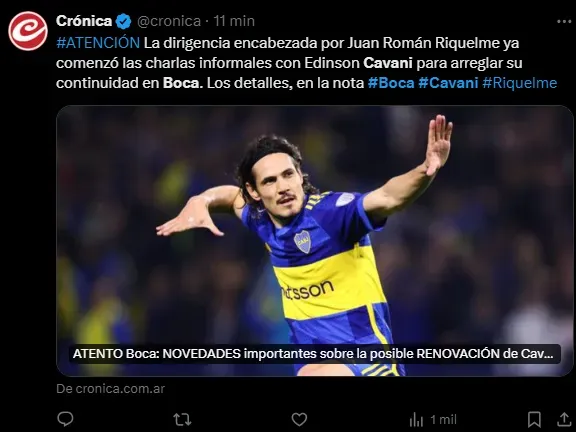576x432 pixels.
Task: Open the reply comment icon
Action: pos(65,419)
